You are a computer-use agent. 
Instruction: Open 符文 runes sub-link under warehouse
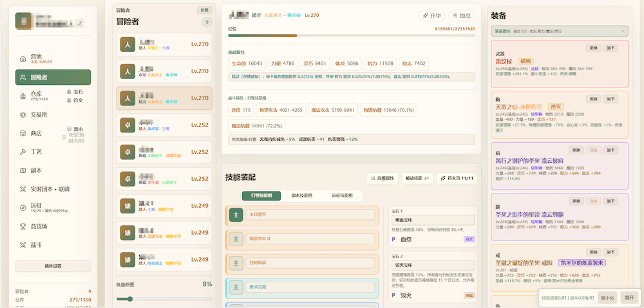(x=75, y=100)
